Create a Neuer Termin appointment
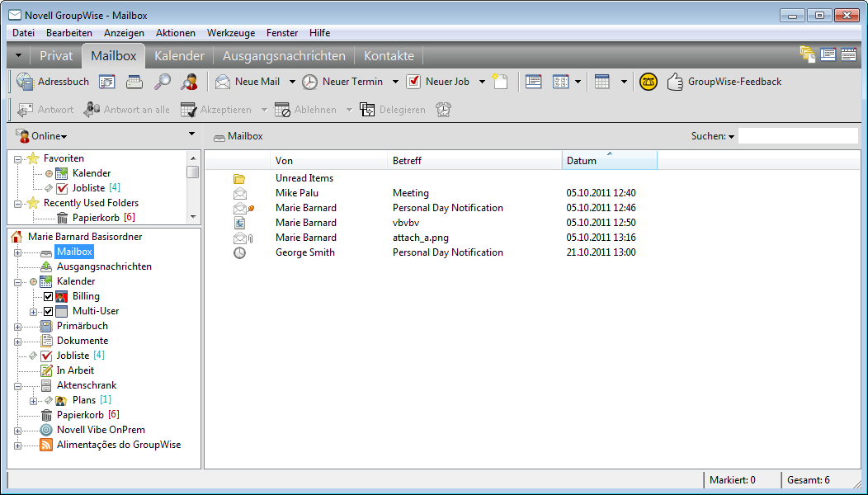 pyautogui.click(x=342, y=82)
